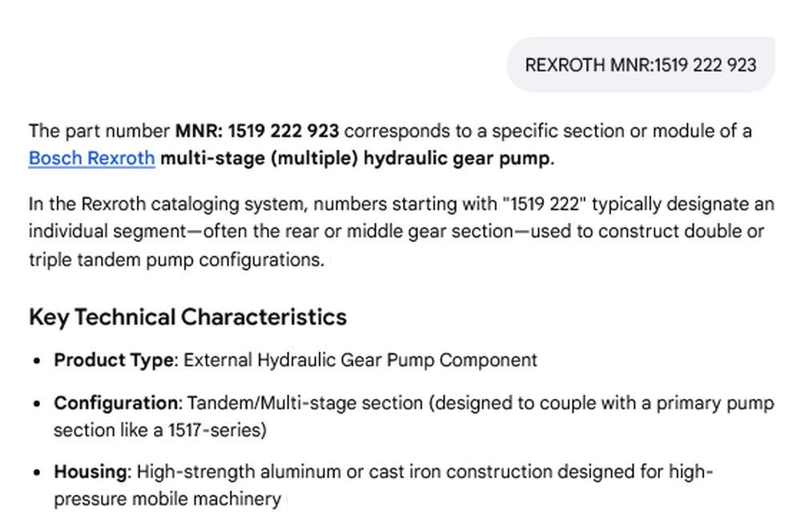Click the REXROTH MNR:1519 222 923 query bubble
Image resolution: width=801 pixels, height=532 pixels.
[x=641, y=65]
